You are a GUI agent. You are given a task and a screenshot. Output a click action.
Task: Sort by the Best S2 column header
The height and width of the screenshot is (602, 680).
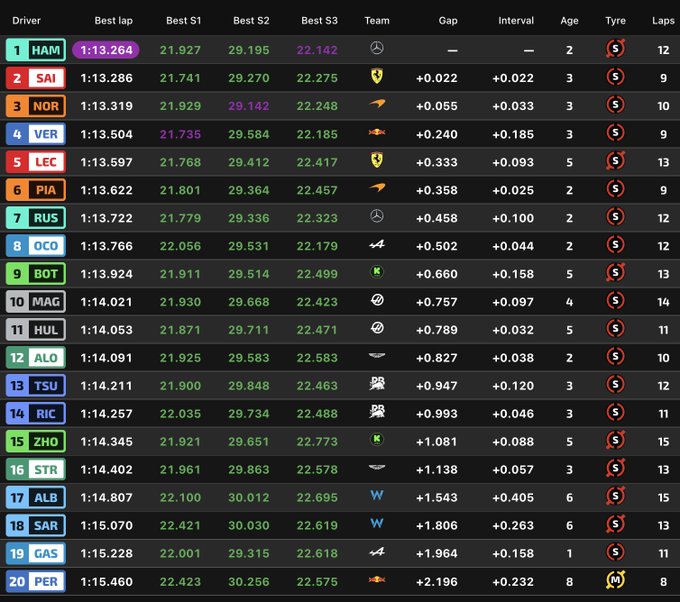pyautogui.click(x=251, y=20)
